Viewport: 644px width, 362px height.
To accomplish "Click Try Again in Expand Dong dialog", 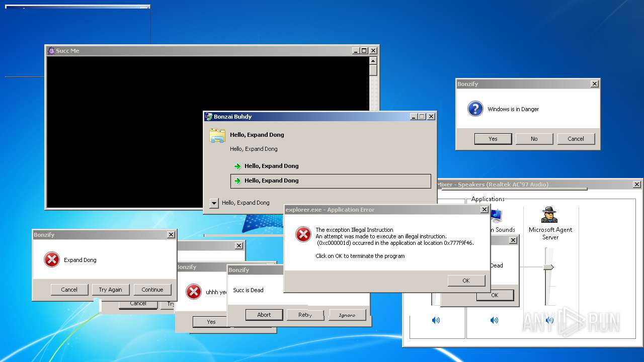I will [x=111, y=290].
